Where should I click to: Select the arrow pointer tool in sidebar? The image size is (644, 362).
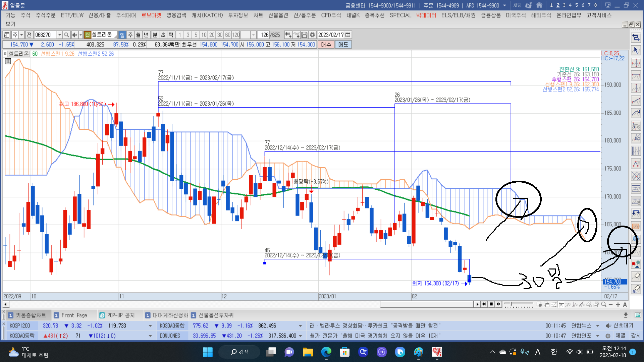tap(636, 50)
